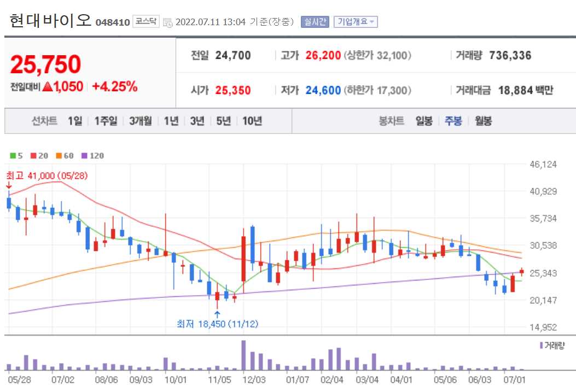
Task: Click the 12/03 date axis label
Action: (x=254, y=379)
